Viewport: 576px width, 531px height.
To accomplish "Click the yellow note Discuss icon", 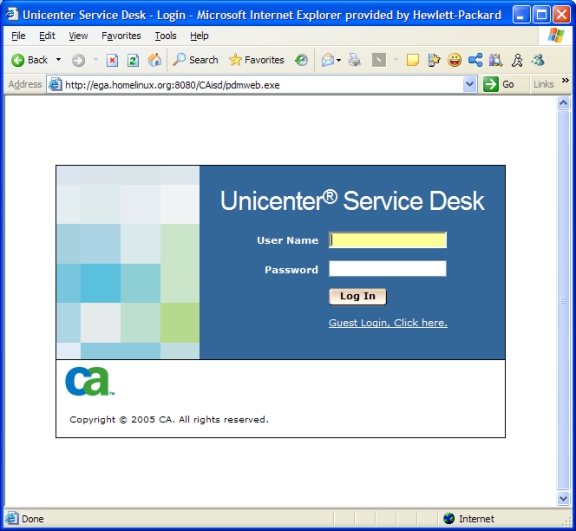I will pos(413,60).
